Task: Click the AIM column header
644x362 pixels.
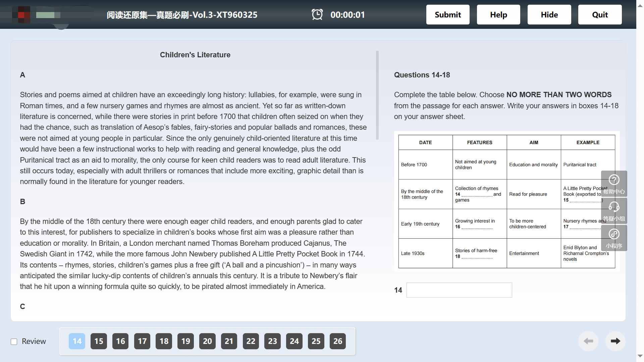Action: tap(534, 142)
